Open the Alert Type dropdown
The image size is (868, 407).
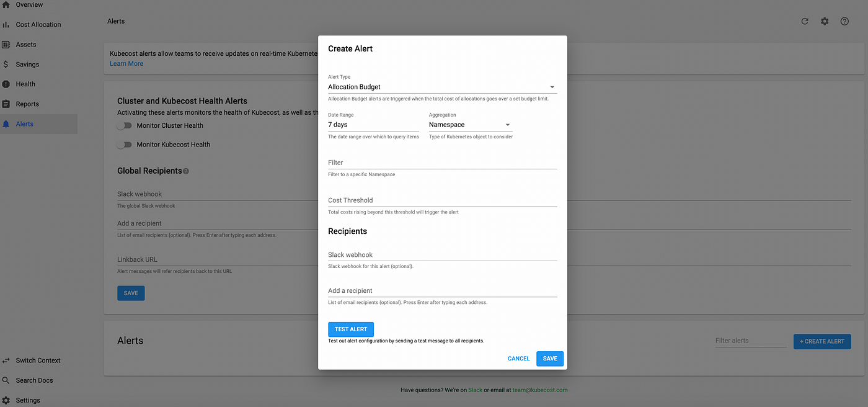pyautogui.click(x=442, y=87)
